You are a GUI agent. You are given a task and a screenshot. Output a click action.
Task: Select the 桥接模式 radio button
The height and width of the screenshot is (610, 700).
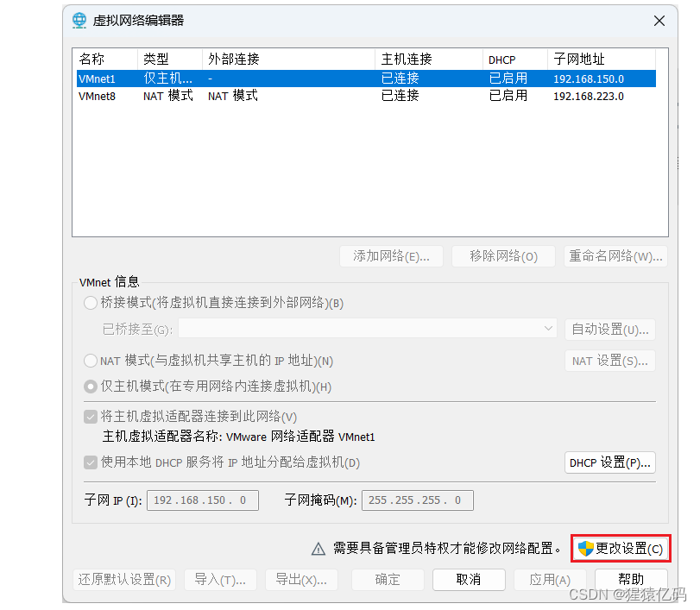coord(91,303)
